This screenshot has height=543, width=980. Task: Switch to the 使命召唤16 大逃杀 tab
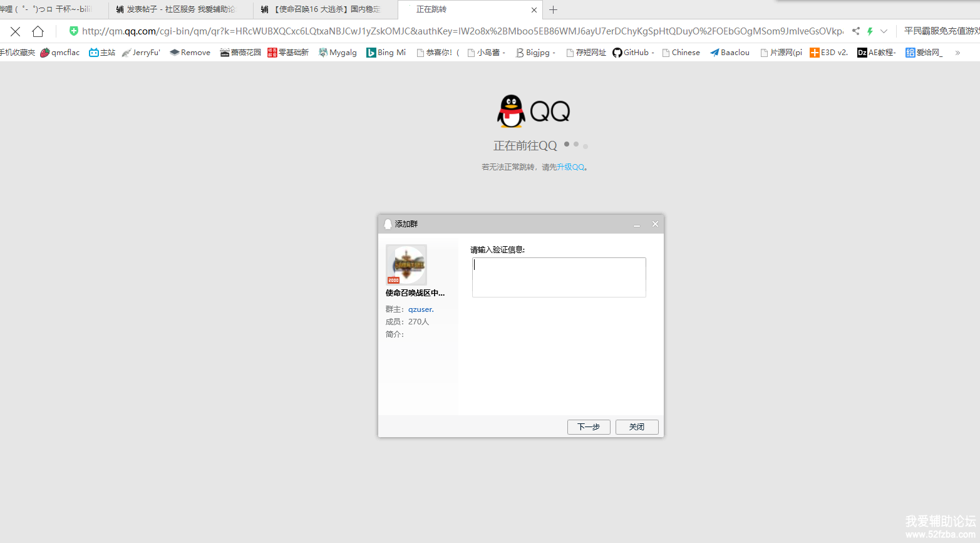326,9
